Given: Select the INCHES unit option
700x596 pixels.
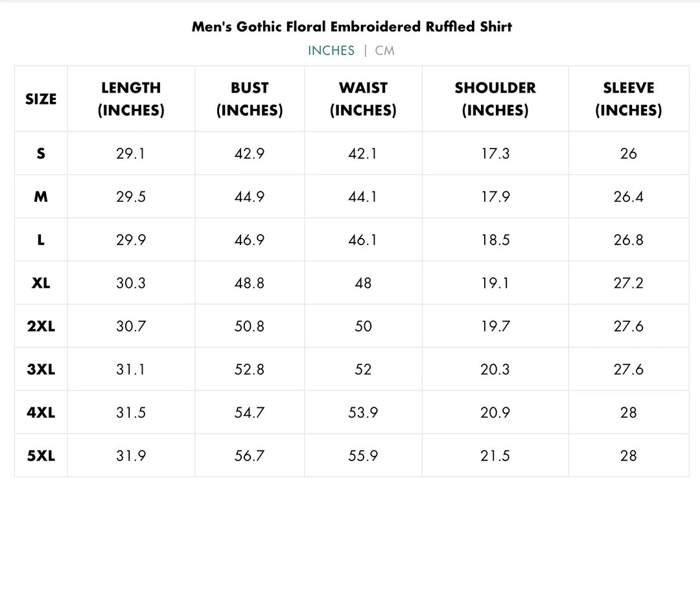Looking at the screenshot, I should click(x=331, y=51).
